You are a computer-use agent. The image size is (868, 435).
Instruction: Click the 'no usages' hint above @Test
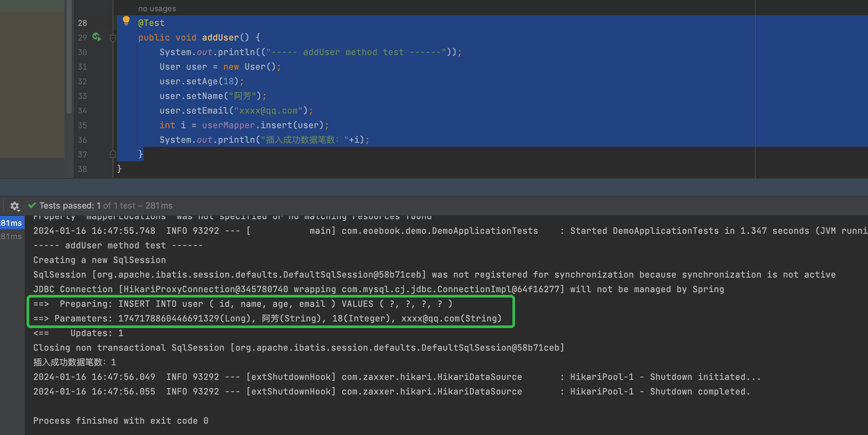point(157,9)
